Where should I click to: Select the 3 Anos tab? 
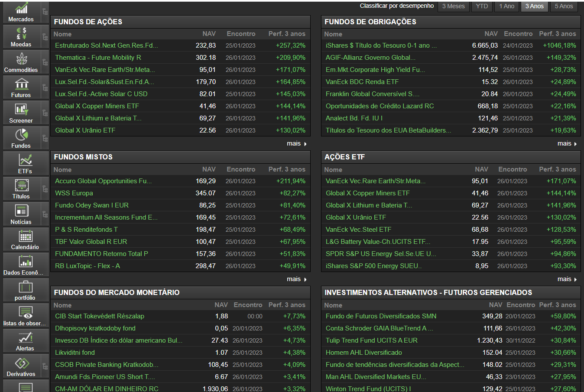tap(535, 6)
